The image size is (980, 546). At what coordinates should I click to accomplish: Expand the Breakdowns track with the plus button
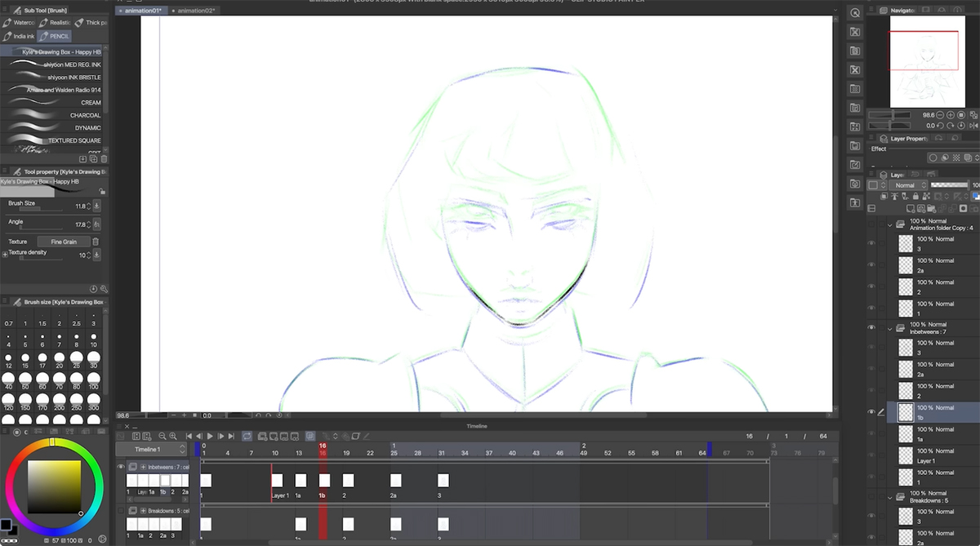[x=143, y=511]
